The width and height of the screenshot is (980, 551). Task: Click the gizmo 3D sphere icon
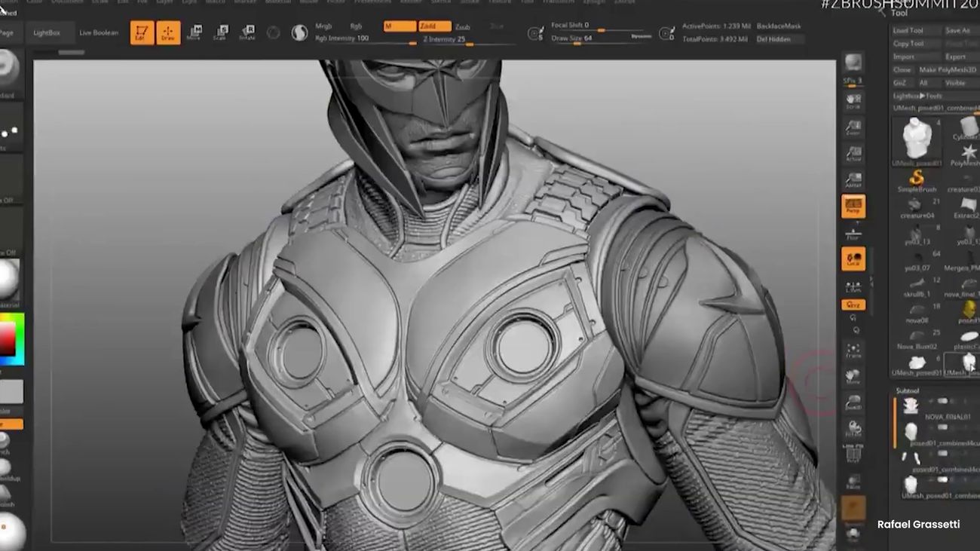click(274, 32)
